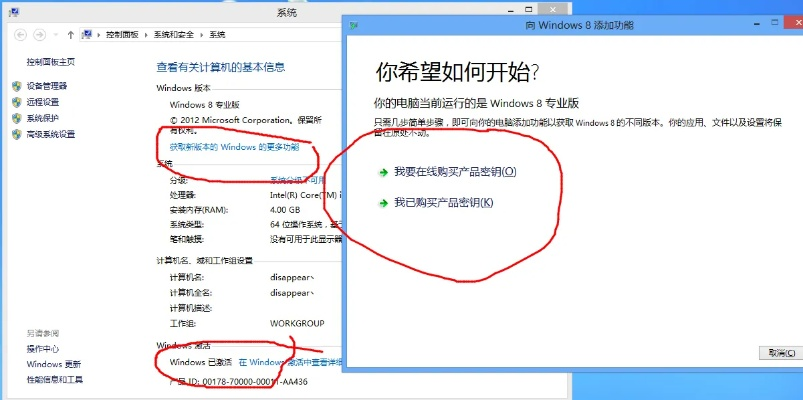Open 设备管理器 link
The width and height of the screenshot is (803, 400).
47,86
